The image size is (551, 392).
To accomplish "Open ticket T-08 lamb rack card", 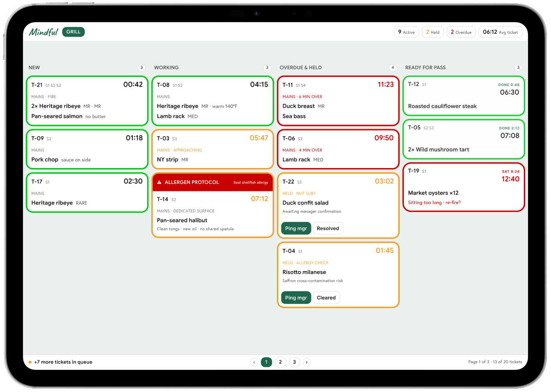I will pyautogui.click(x=213, y=101).
